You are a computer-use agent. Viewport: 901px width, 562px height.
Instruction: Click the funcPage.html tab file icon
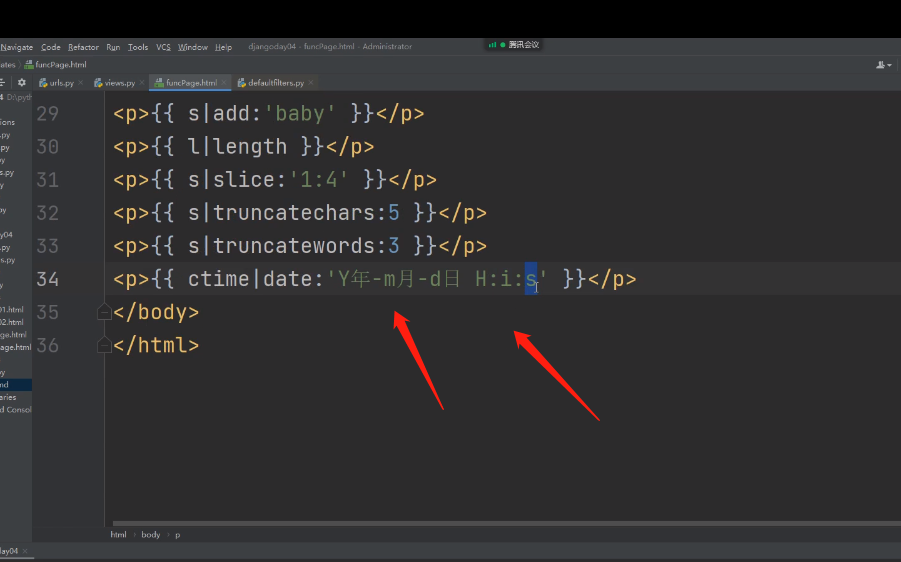(x=159, y=83)
